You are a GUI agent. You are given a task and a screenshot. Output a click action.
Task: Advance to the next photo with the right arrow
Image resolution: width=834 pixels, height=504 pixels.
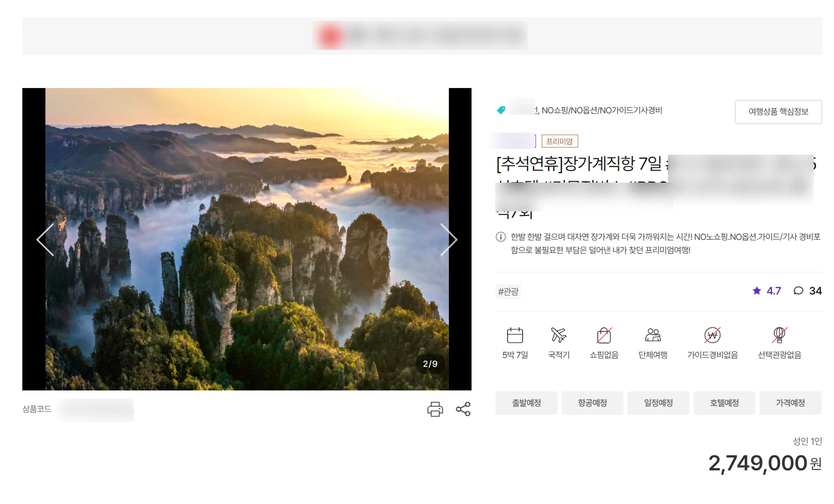coord(449,239)
